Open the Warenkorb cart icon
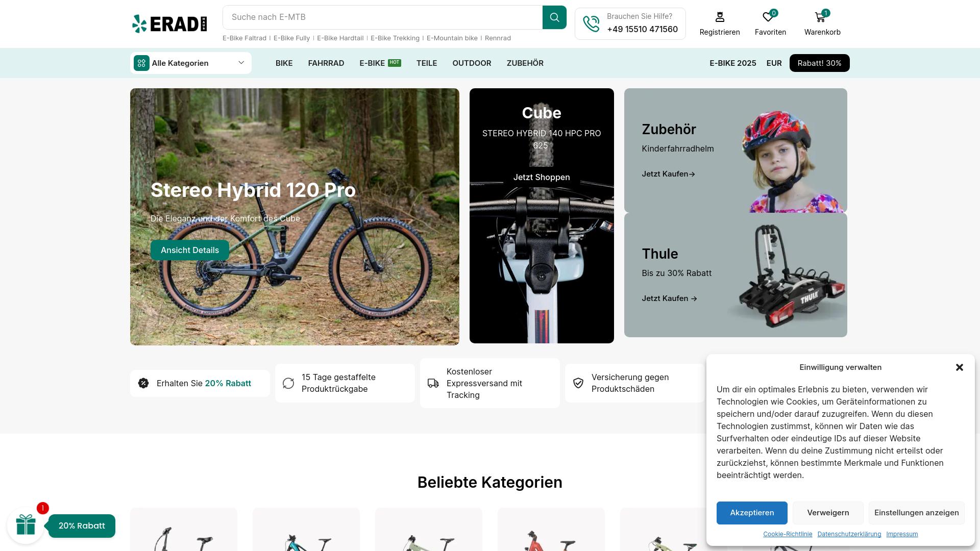Image resolution: width=980 pixels, height=551 pixels. coord(820,17)
